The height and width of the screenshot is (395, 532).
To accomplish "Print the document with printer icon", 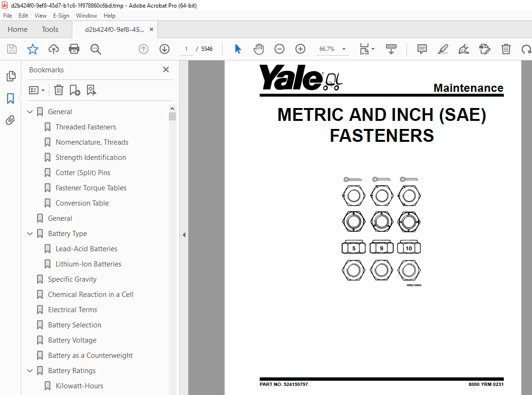I will (74, 49).
